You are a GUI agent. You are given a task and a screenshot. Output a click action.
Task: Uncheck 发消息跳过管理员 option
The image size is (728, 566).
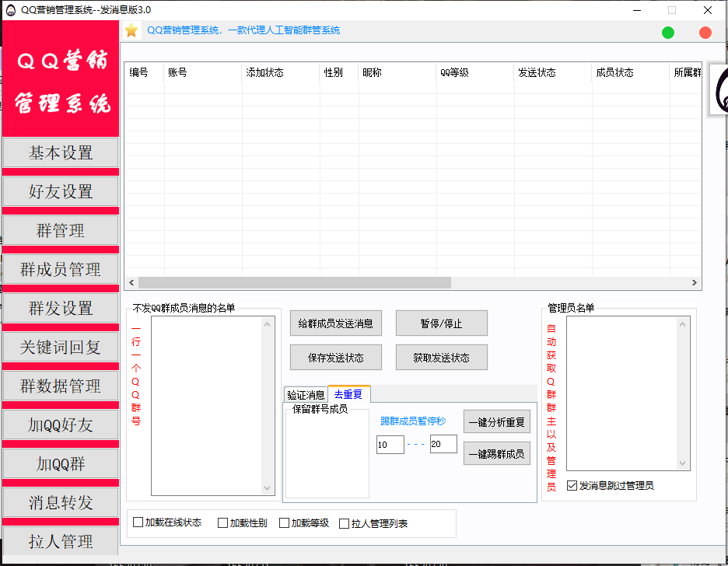(572, 486)
